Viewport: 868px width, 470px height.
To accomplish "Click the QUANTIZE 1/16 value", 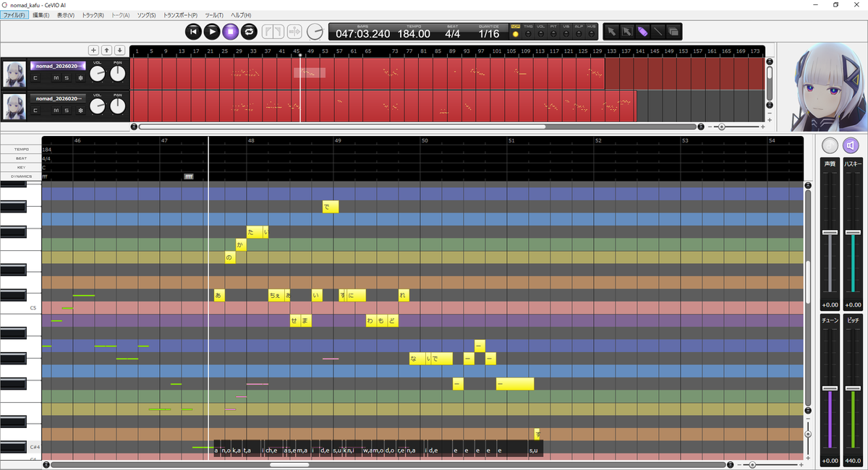I will click(x=489, y=34).
